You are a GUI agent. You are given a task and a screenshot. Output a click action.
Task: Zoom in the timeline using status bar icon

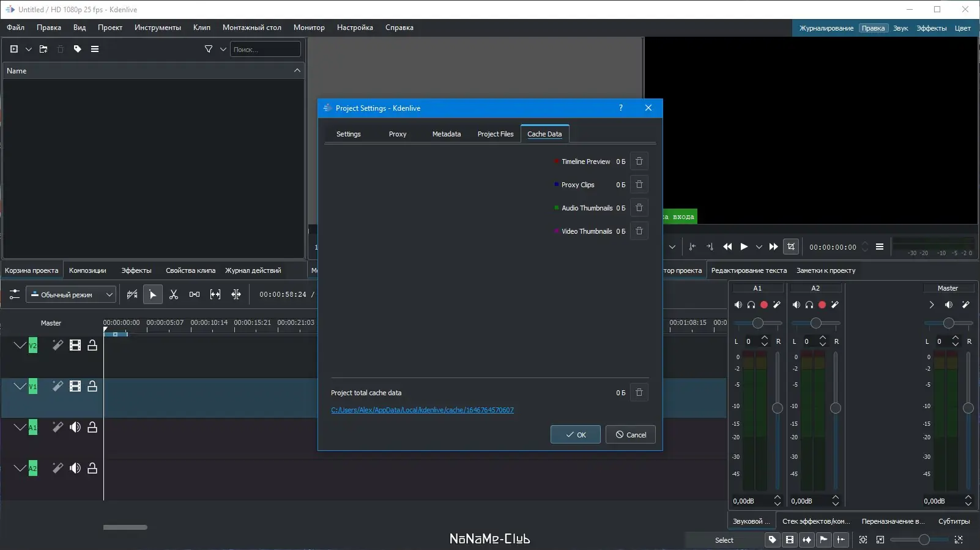(x=959, y=540)
